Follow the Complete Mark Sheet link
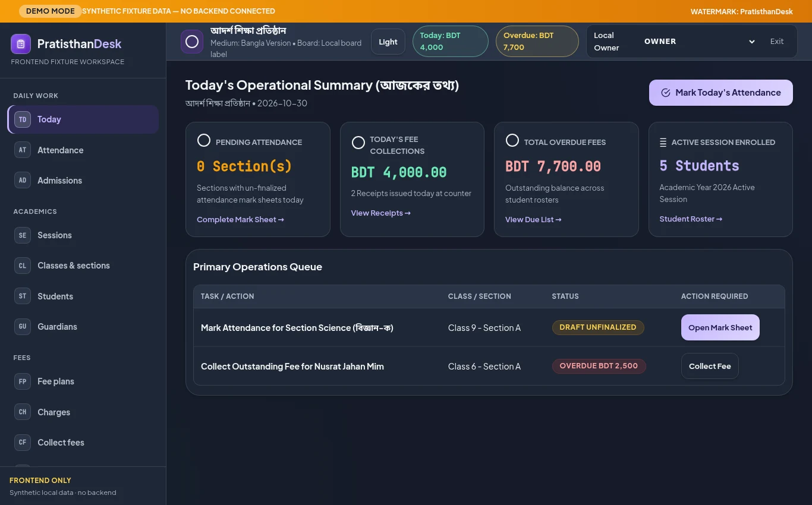 pyautogui.click(x=240, y=220)
